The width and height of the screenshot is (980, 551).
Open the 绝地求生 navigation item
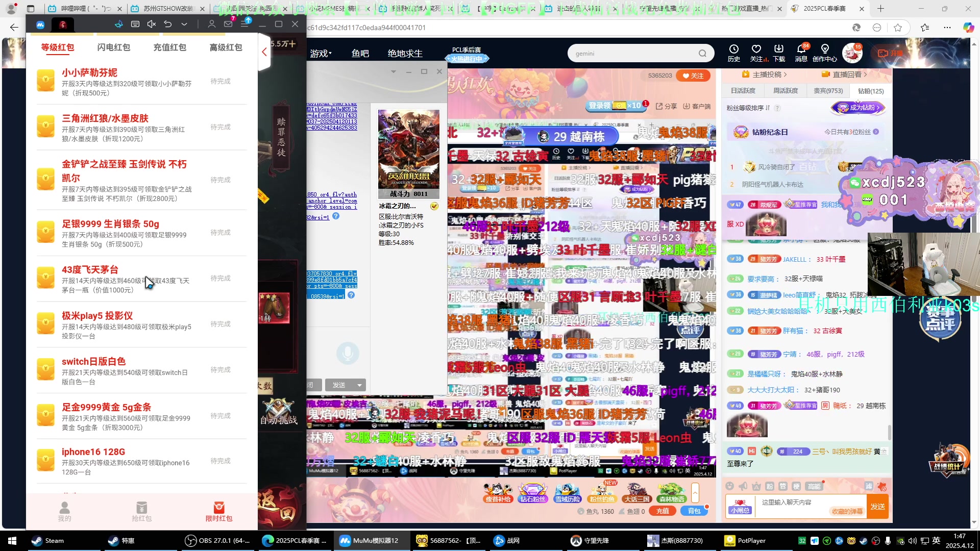[x=405, y=54]
